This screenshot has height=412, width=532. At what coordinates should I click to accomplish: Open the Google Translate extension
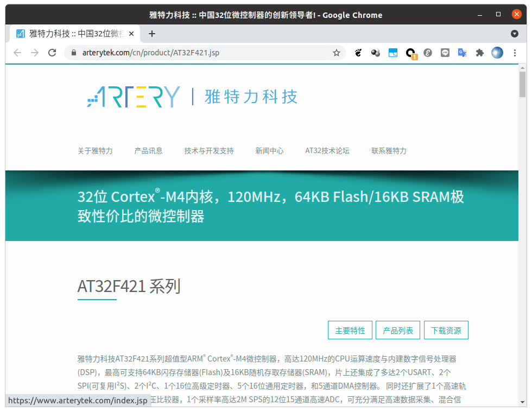[463, 53]
